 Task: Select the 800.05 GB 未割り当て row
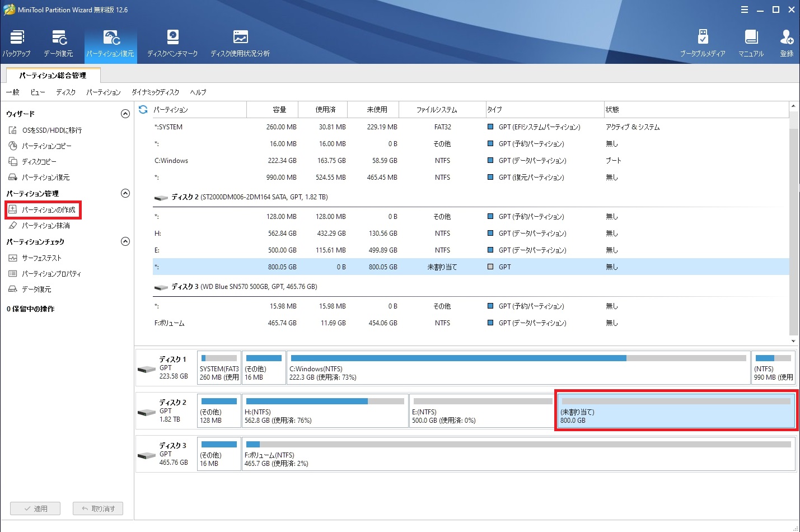[x=470, y=267]
